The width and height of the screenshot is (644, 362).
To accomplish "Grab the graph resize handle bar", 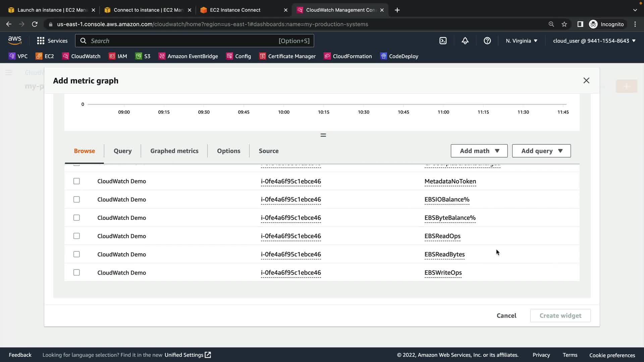I will click(x=323, y=135).
